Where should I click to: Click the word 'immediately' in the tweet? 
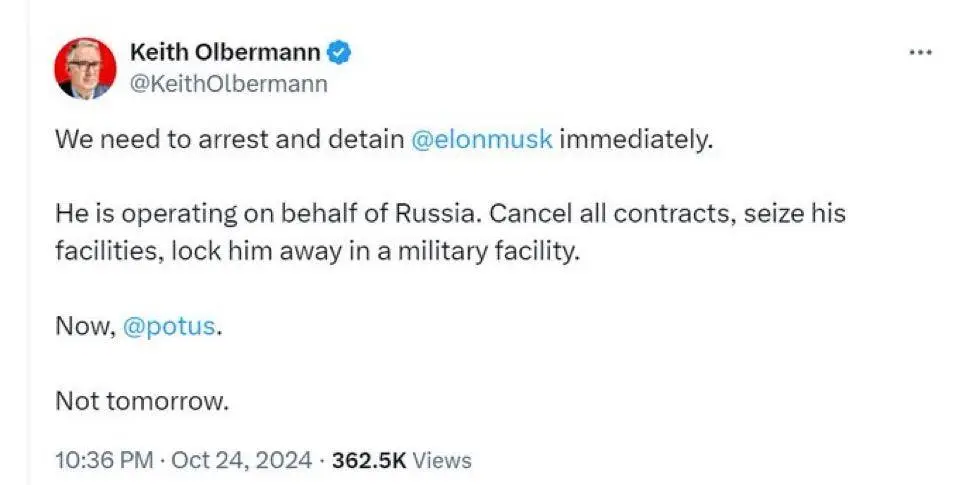[x=636, y=139]
